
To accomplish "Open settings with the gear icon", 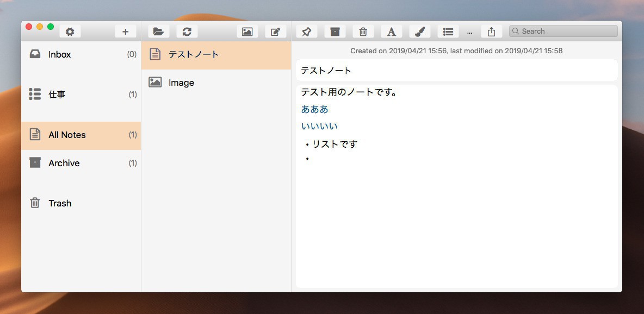I will 70,32.
